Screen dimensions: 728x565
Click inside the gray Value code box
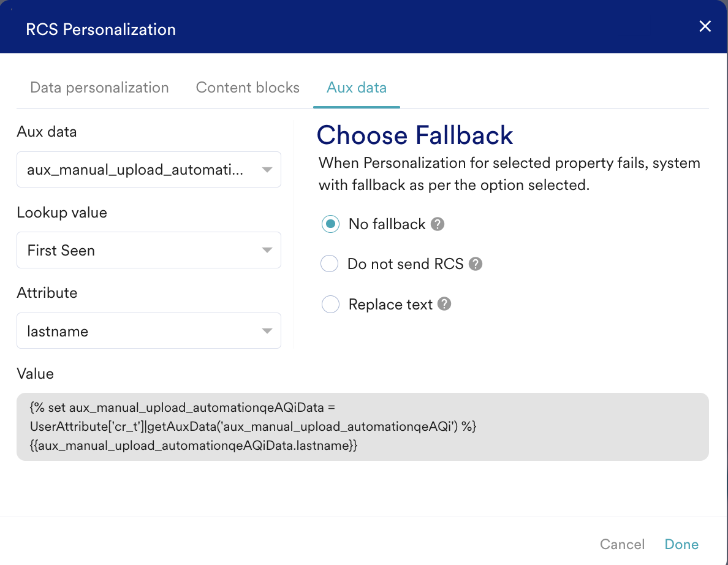click(362, 427)
